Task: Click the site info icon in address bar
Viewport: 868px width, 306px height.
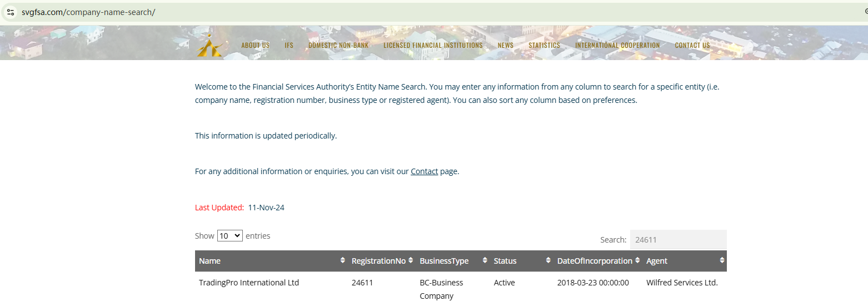Action: click(x=10, y=12)
